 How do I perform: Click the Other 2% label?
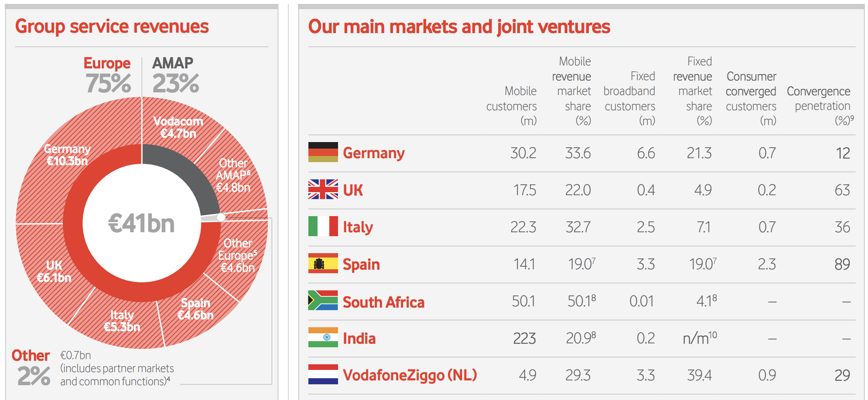pyautogui.click(x=31, y=367)
